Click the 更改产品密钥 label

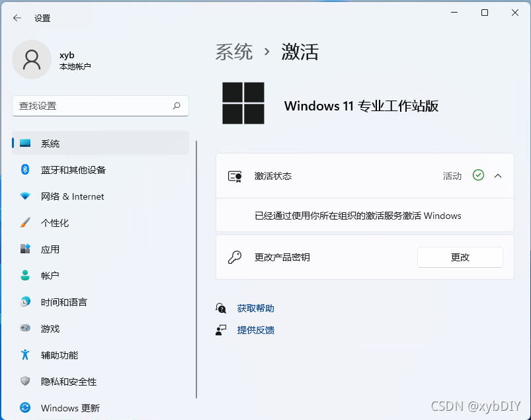[x=282, y=257]
